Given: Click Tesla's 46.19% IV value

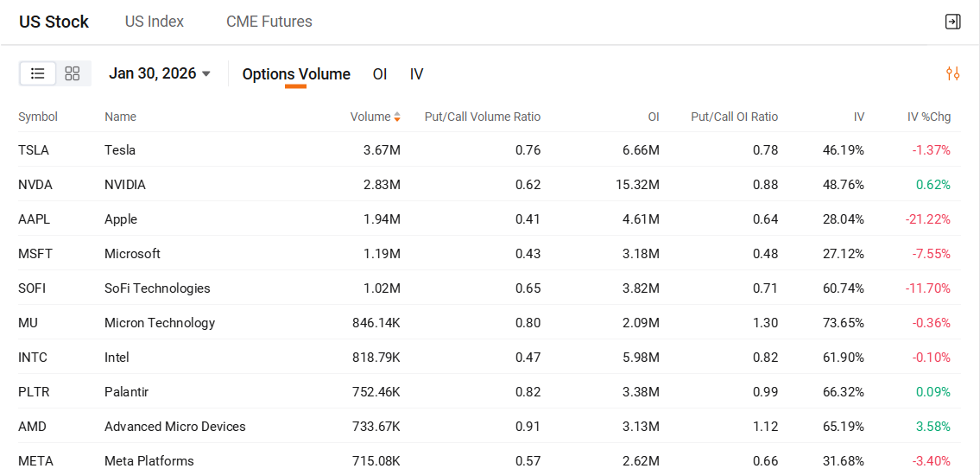Looking at the screenshot, I should coord(844,150).
